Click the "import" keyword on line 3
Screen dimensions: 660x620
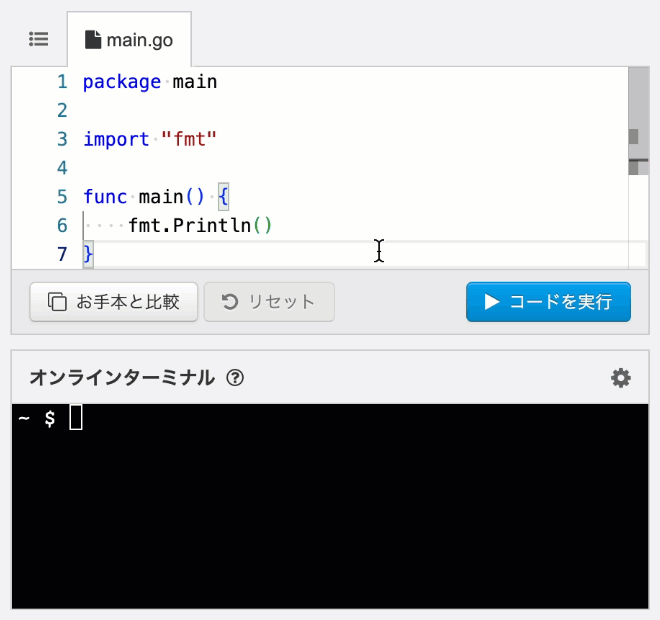click(116, 139)
